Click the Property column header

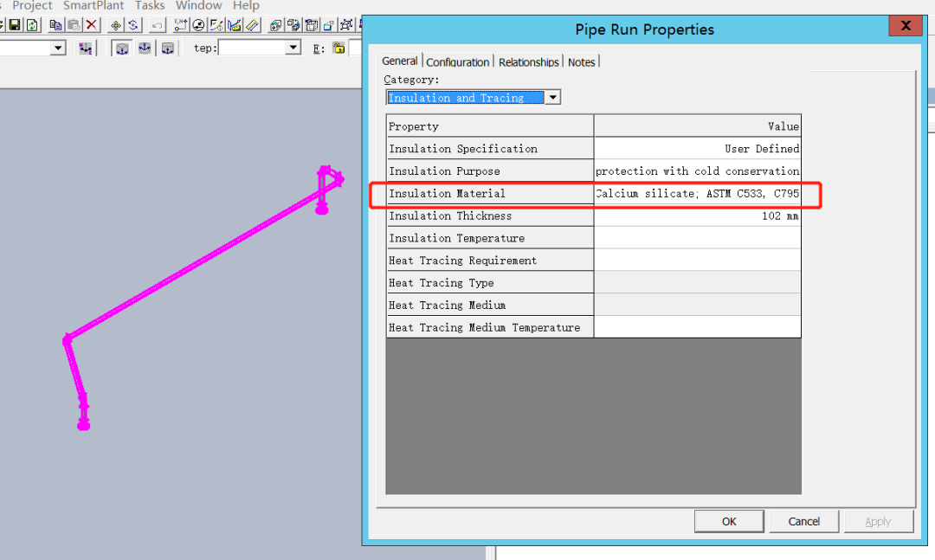(489, 126)
